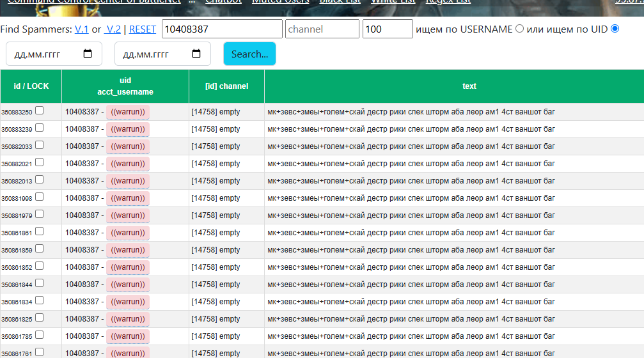Select search by UID radio button
Image resolution: width=644 pixels, height=358 pixels.
click(615, 29)
